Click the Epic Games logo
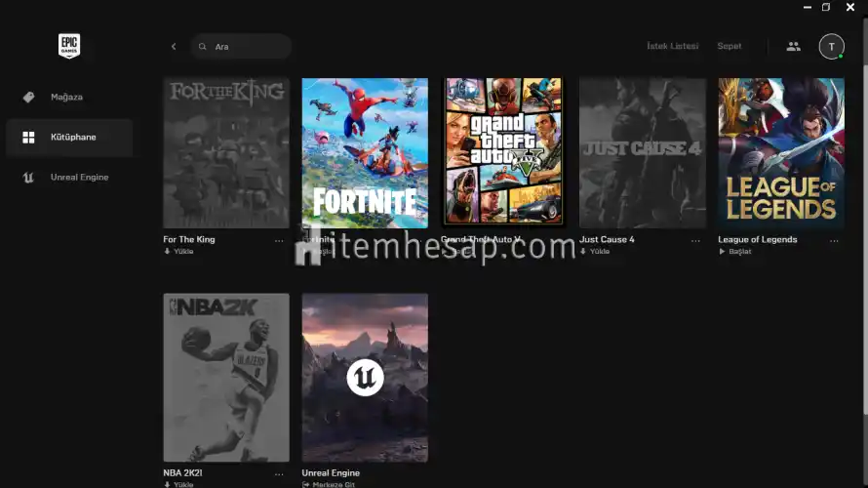 [68, 46]
